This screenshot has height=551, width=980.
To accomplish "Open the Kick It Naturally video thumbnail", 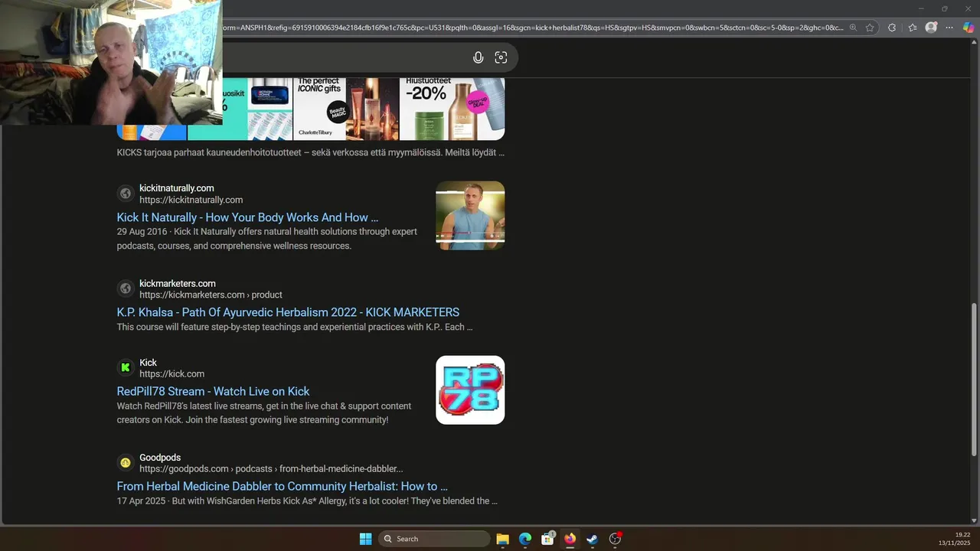I will (470, 216).
